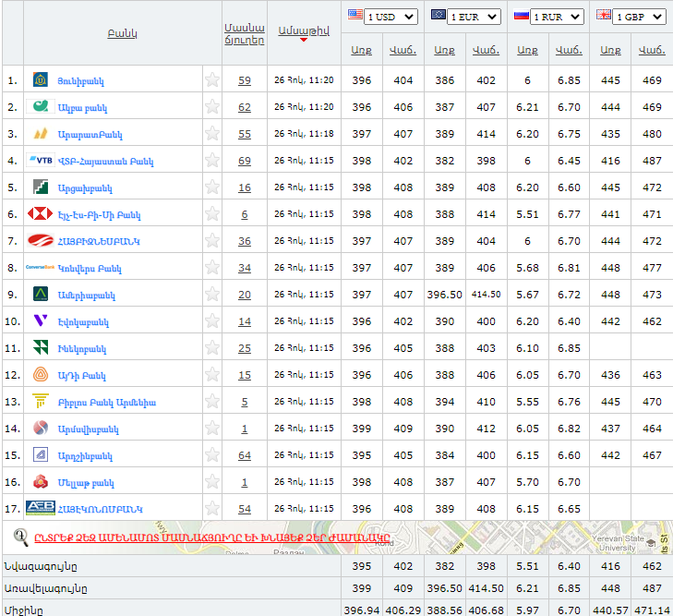Click the ID Bank orange logo in row 12
673x616 pixels.
pyautogui.click(x=41, y=374)
